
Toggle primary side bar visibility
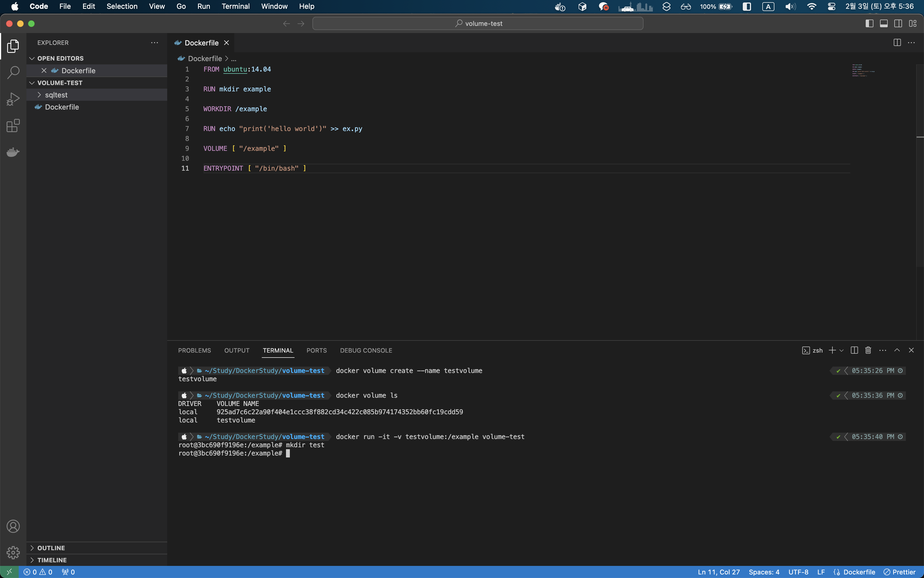[x=869, y=24]
